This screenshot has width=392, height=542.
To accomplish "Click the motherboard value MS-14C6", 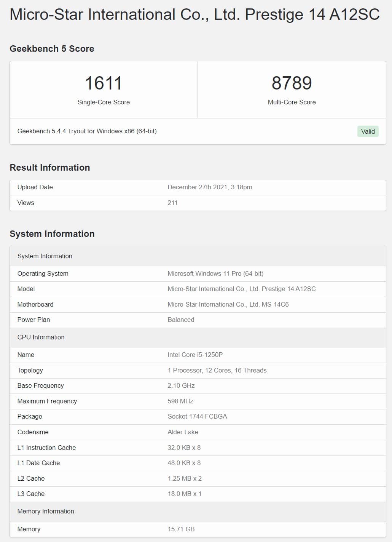I will 228,304.
